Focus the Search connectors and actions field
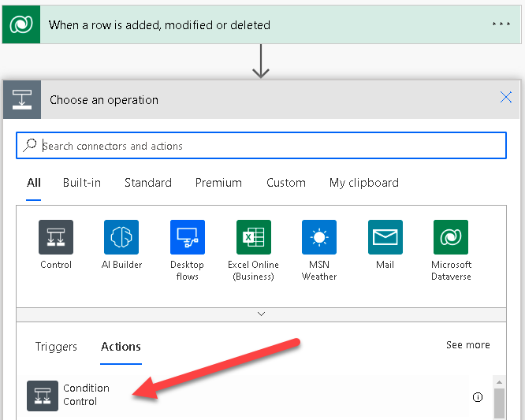 tap(261, 146)
